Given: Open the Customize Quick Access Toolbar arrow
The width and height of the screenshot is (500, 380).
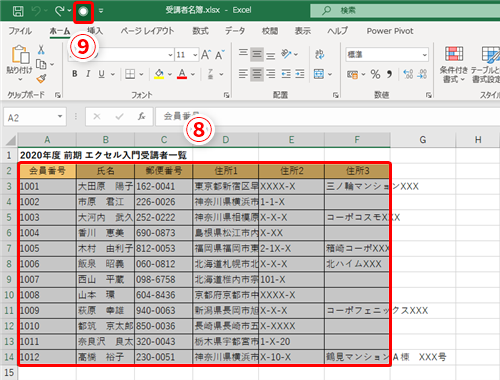Looking at the screenshot, I should 101,11.
